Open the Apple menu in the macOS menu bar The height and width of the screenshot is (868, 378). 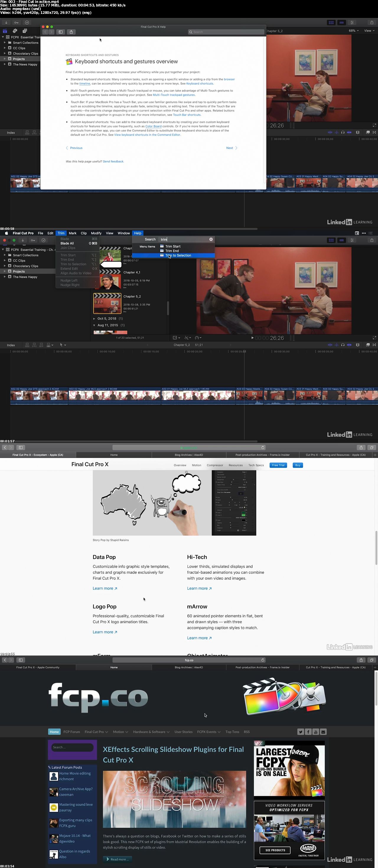[6, 233]
